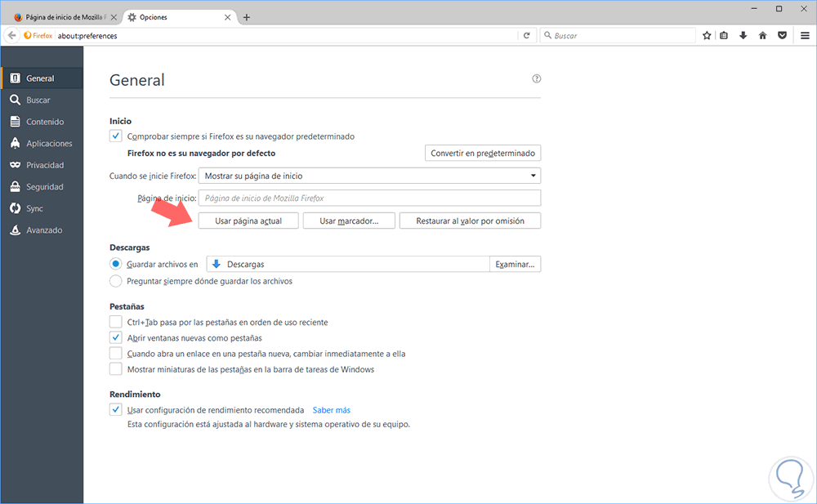817x504 pixels.
Task: Click the Descargas folder path field
Action: click(348, 264)
